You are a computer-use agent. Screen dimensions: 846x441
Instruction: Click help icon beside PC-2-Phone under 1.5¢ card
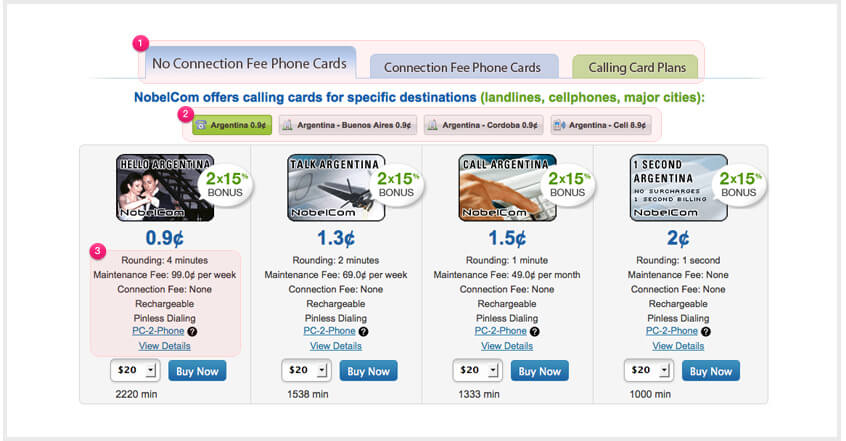(x=535, y=331)
